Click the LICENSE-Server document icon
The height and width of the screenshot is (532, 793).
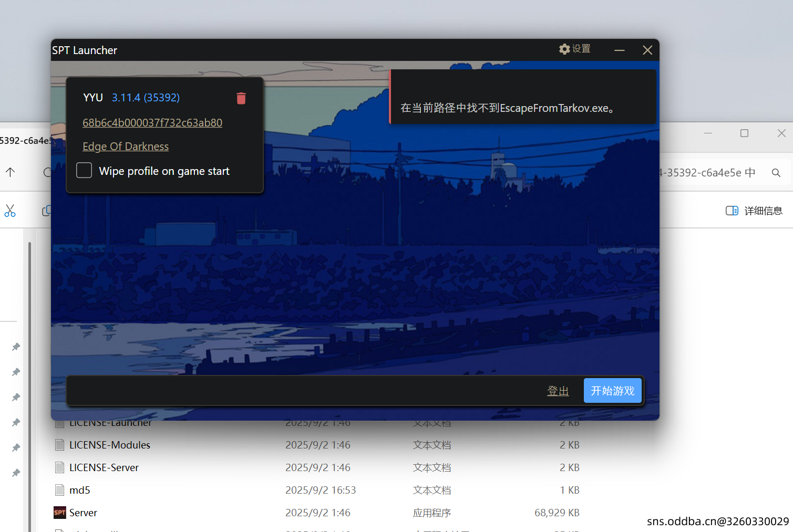[60, 467]
